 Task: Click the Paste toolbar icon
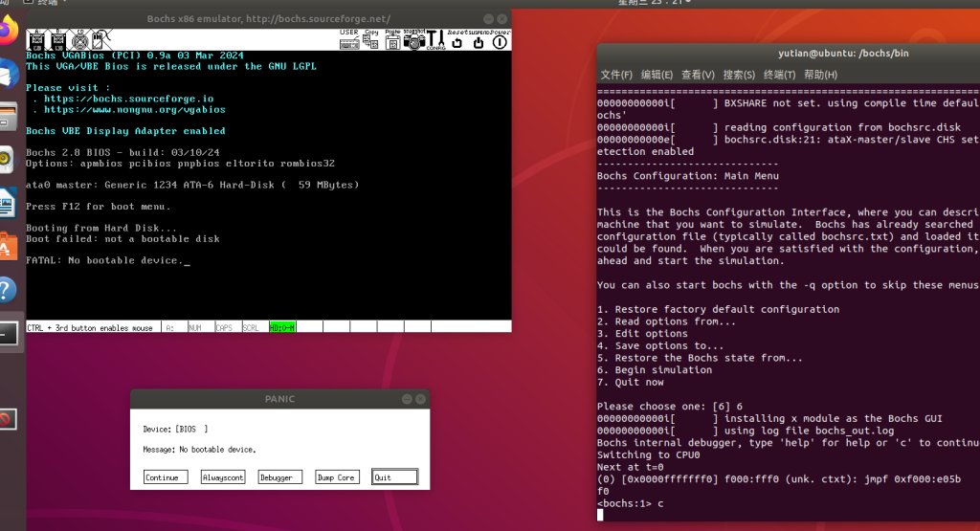coord(392,39)
